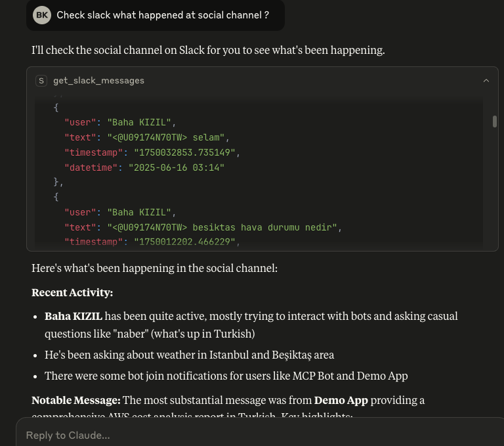Click the user message about the social channel

point(163,15)
